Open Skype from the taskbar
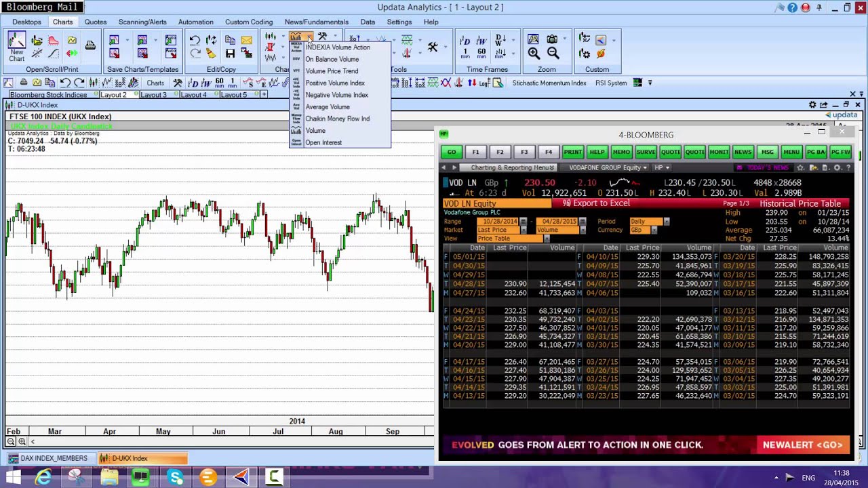The height and width of the screenshot is (488, 868). [176, 477]
